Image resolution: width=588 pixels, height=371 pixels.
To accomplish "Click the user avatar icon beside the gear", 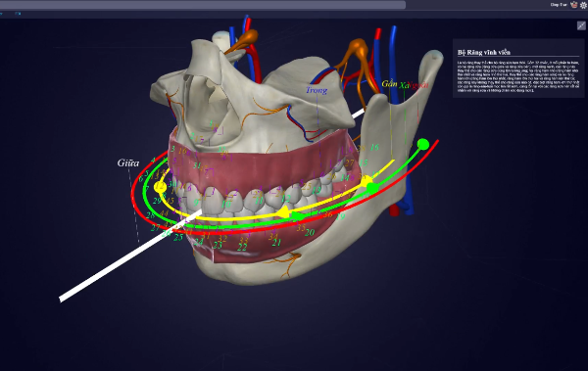I will click(573, 5).
